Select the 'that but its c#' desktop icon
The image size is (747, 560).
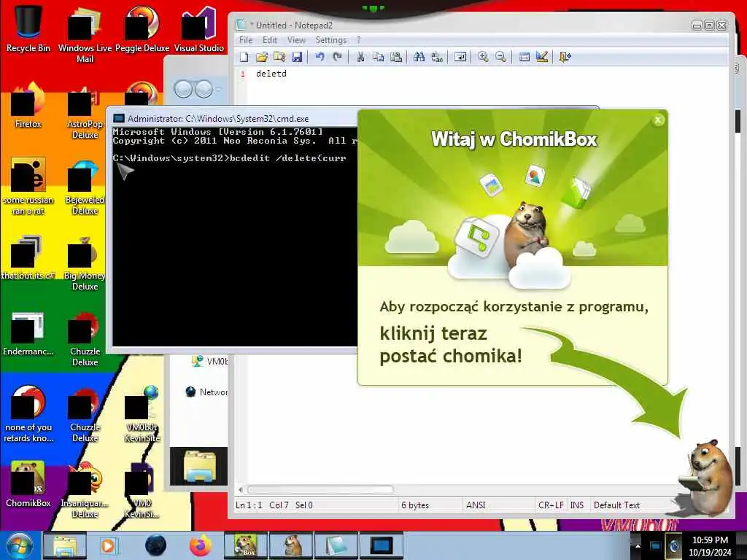coord(28,256)
